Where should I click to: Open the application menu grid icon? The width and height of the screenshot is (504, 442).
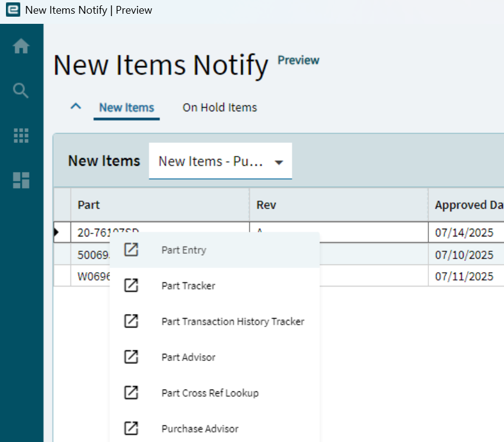(x=21, y=136)
